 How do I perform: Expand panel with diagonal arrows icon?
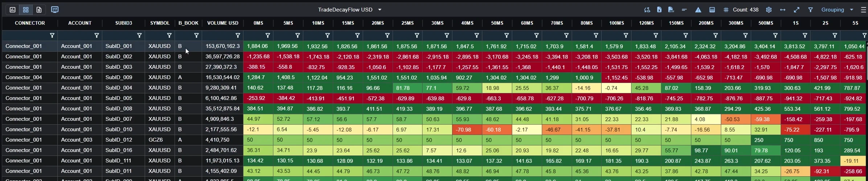(x=797, y=10)
